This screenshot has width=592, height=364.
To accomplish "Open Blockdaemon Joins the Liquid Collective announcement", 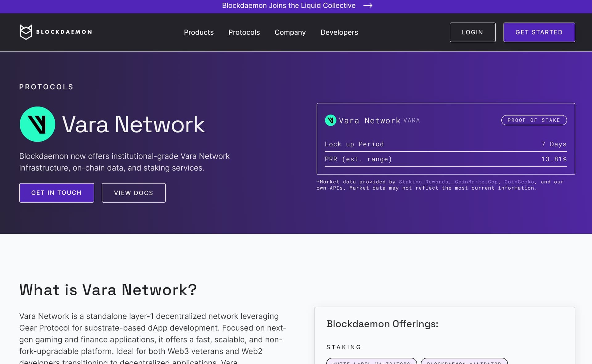I will (289, 6).
